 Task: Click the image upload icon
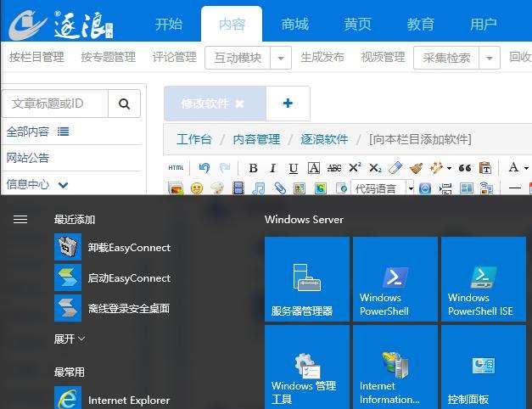(x=176, y=188)
